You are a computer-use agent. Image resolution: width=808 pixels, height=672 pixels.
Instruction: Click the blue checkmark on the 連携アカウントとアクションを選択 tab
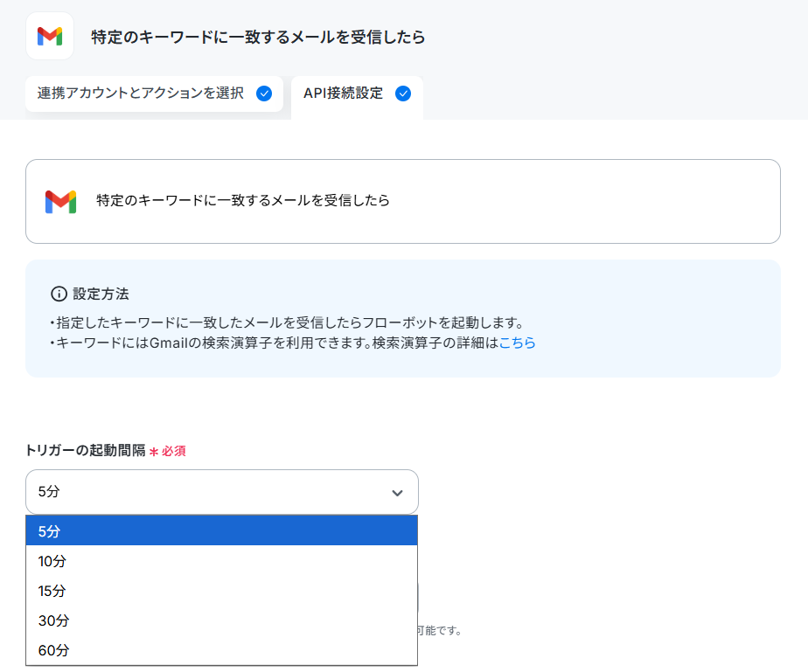point(264,94)
